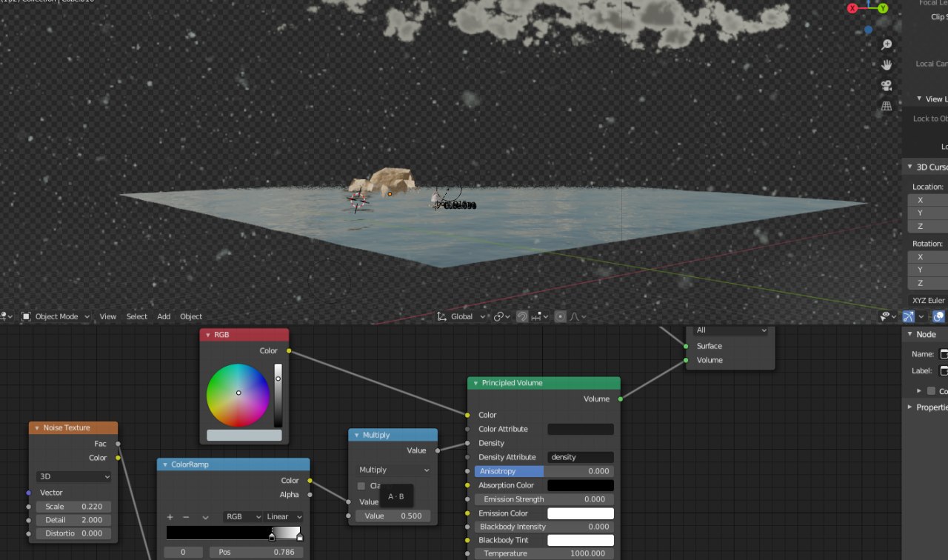Open the Object menu in viewport header
The image size is (948, 560).
[x=191, y=316]
